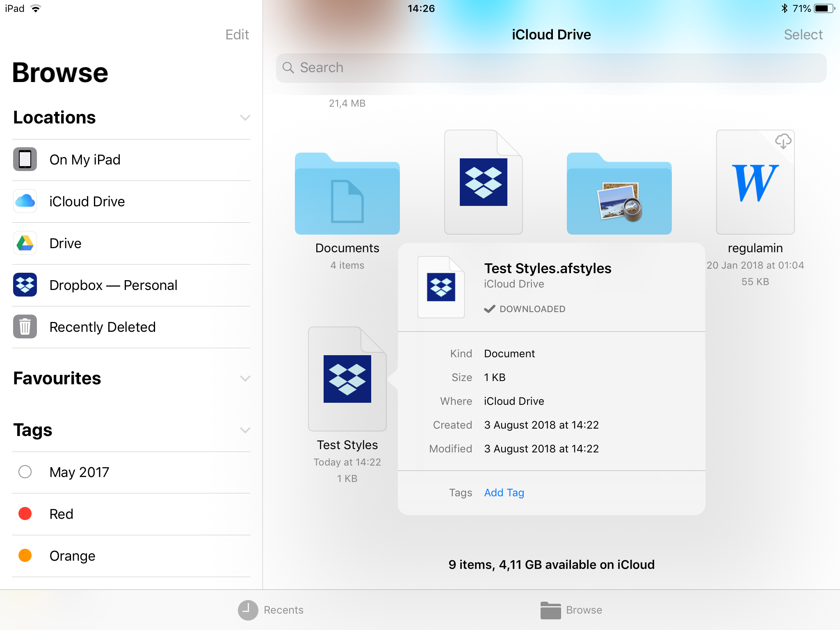
Task: Open the Test Styles file icon
Action: click(347, 379)
